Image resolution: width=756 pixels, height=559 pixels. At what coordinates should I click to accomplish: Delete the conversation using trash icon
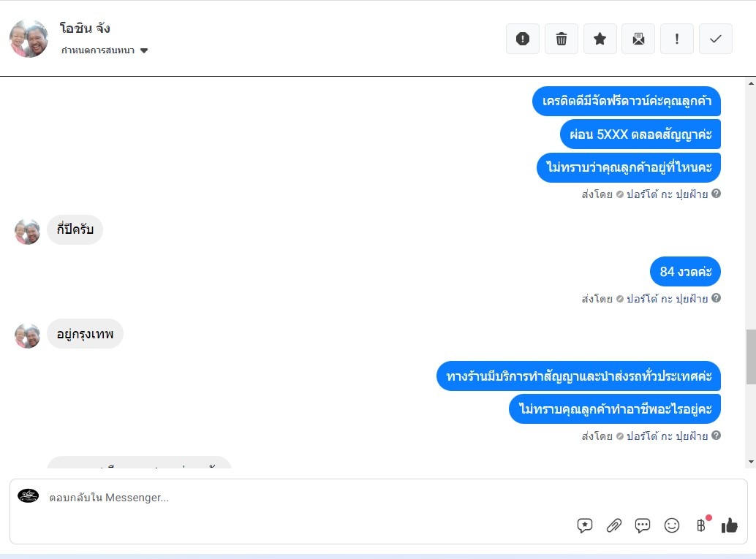(562, 39)
